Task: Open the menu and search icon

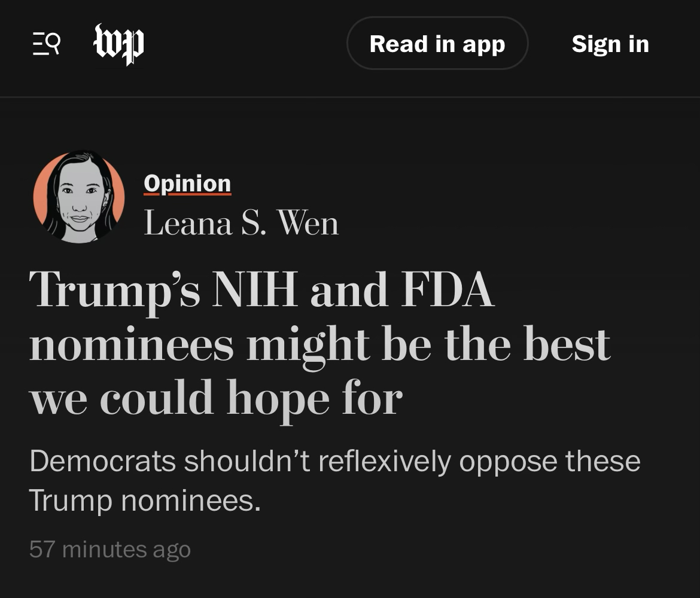Action: [x=46, y=44]
